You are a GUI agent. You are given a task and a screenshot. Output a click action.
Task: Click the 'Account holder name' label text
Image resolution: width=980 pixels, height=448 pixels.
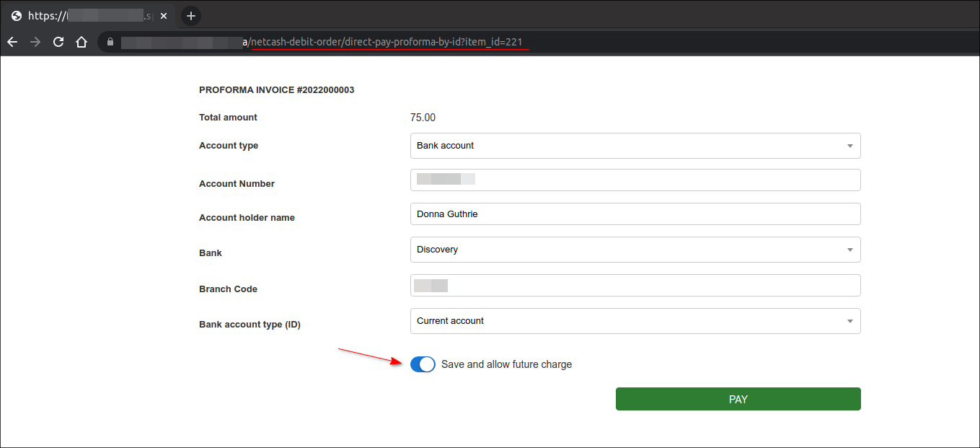tap(247, 218)
